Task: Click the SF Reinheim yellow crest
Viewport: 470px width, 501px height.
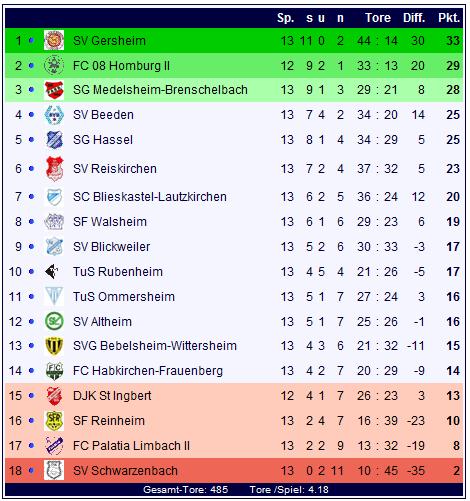Action: pos(54,421)
